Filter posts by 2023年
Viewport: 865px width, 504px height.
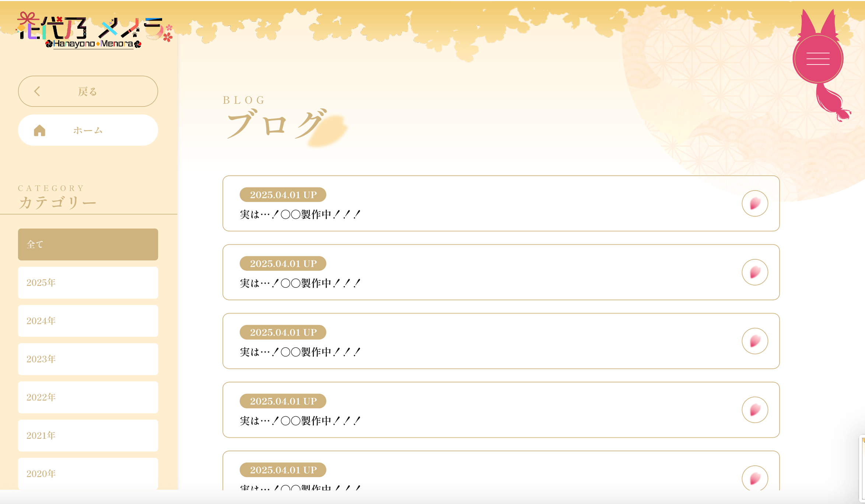pos(88,359)
